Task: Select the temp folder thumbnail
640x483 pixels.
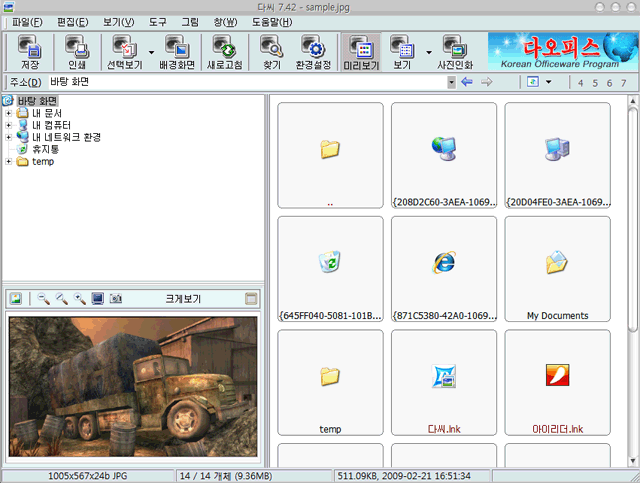Action: click(x=330, y=383)
